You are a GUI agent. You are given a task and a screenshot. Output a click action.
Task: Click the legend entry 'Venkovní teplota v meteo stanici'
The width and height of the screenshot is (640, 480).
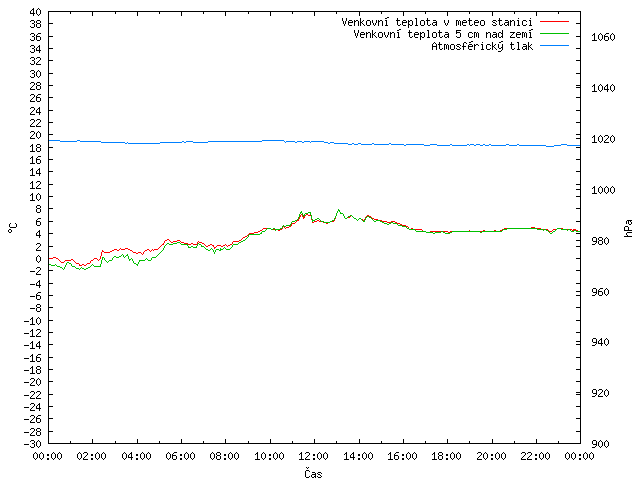click(437, 22)
